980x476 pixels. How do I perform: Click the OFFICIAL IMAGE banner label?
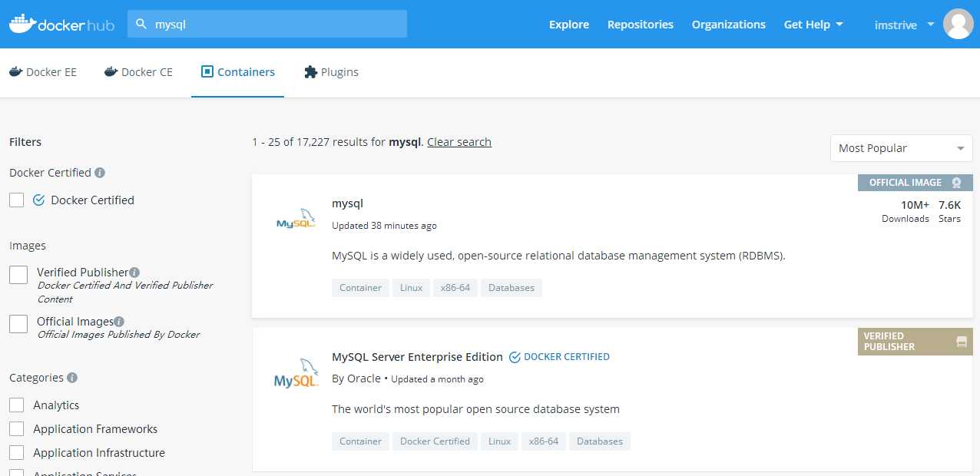point(905,183)
